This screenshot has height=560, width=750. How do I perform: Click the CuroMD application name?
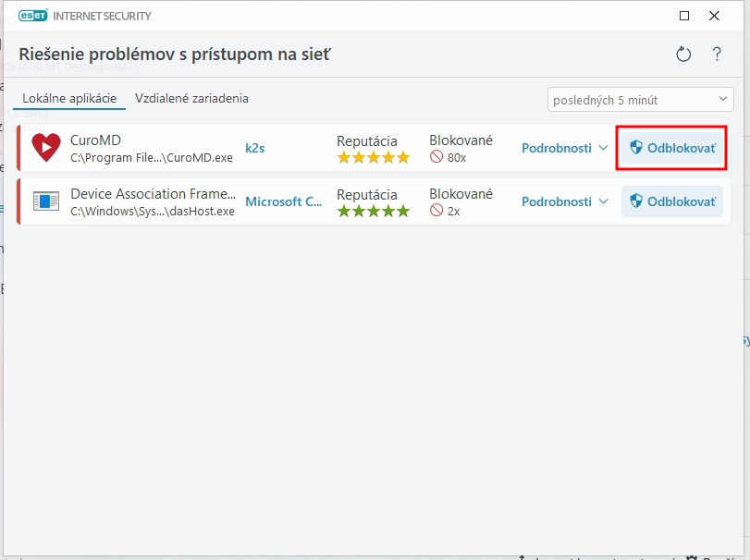95,140
